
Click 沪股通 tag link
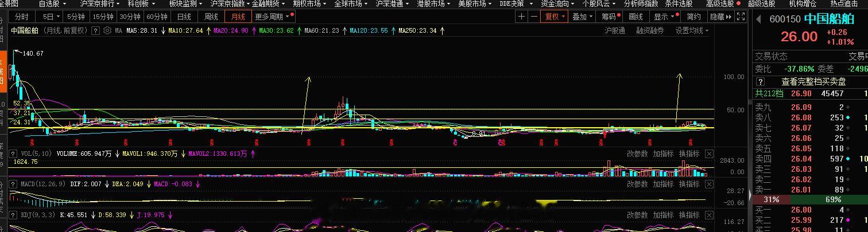pyautogui.click(x=615, y=30)
